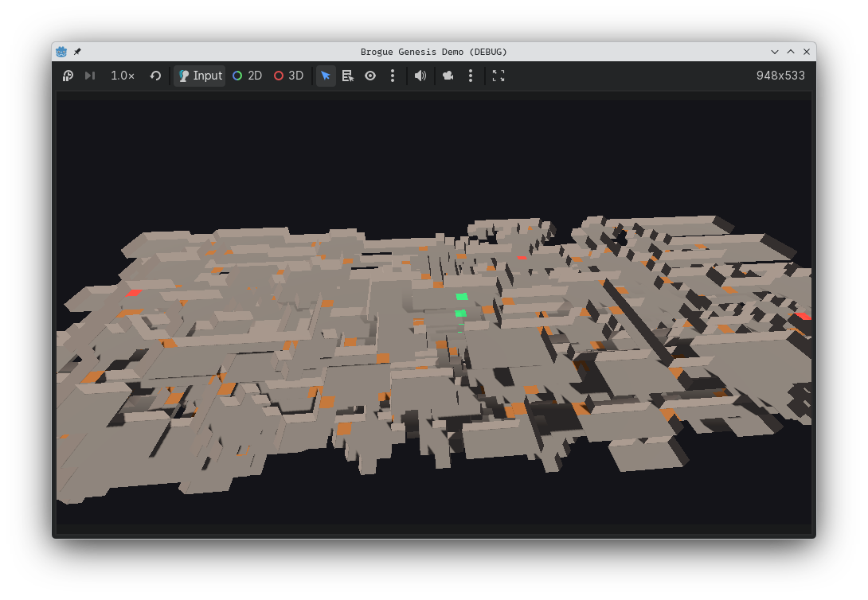Select the Input mode button

(x=199, y=76)
